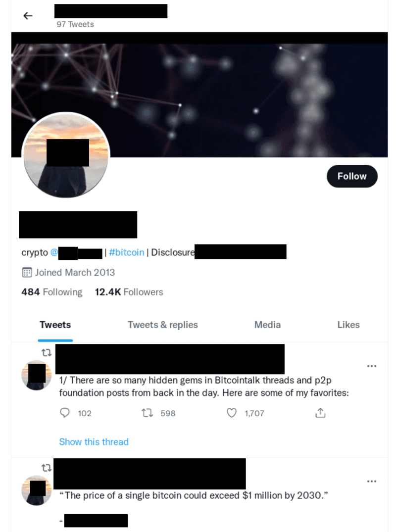View the 484 Following list
This screenshot has width=396, height=532.
[x=52, y=292]
